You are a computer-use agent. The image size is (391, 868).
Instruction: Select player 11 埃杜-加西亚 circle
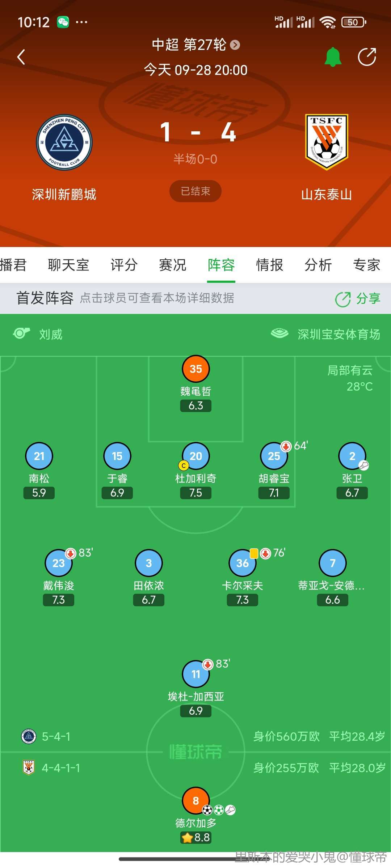click(x=196, y=674)
